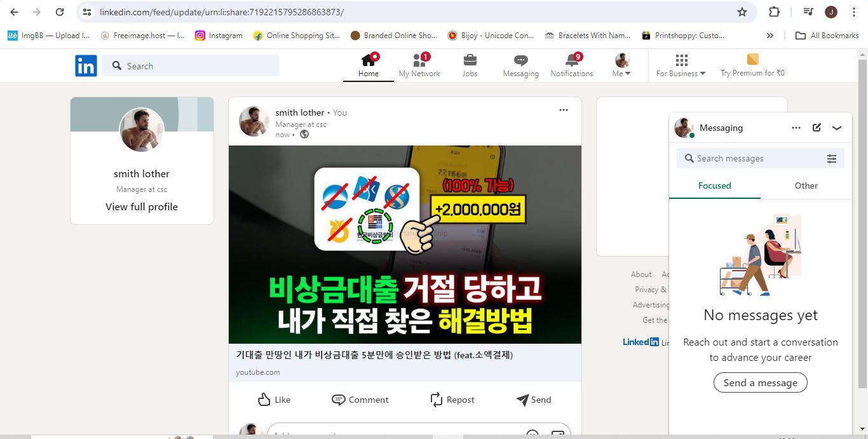
Task: Reload the page
Action: [60, 12]
